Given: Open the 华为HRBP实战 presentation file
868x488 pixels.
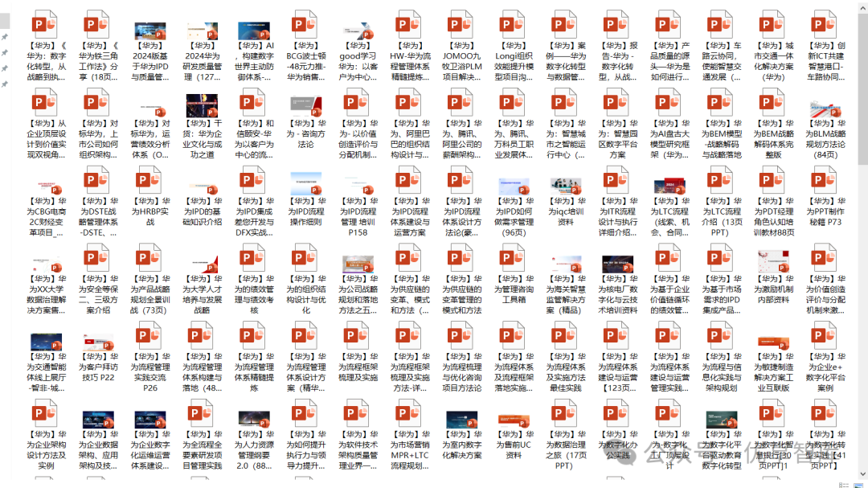Looking at the screenshot, I should click(x=150, y=181).
